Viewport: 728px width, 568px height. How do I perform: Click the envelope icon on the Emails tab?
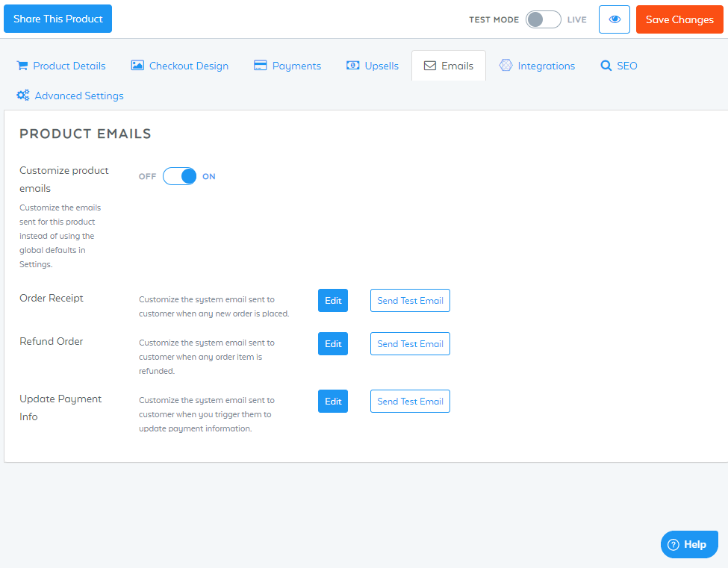click(x=430, y=66)
